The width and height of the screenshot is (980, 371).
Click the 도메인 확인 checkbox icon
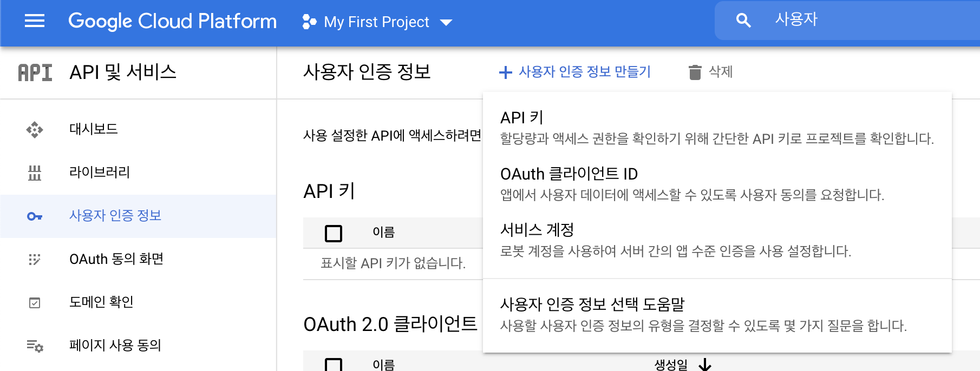click(x=35, y=303)
